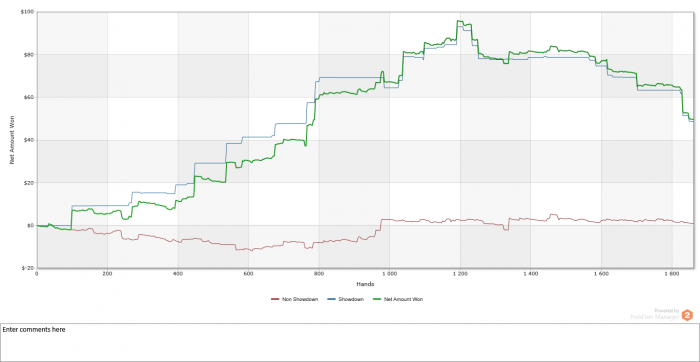Click the $100 y-axis label
700x362 pixels.
(x=26, y=12)
